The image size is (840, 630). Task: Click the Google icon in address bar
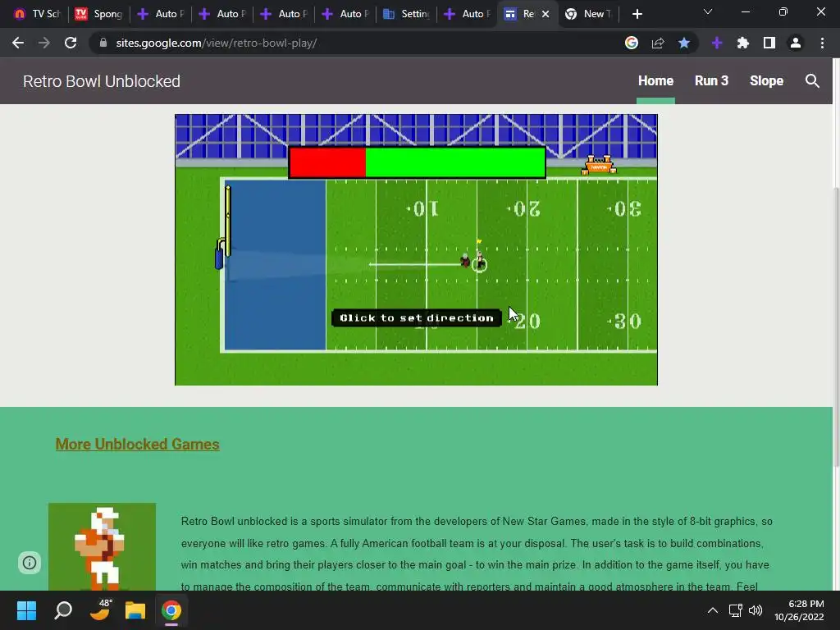(x=632, y=43)
